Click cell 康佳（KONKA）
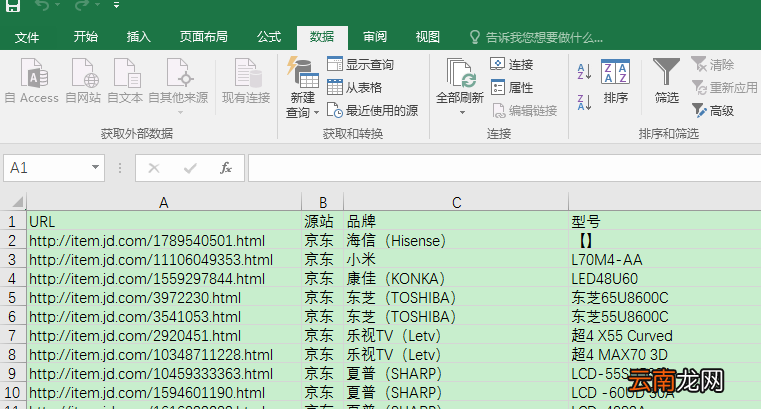This screenshot has width=761, height=409. tap(456, 278)
